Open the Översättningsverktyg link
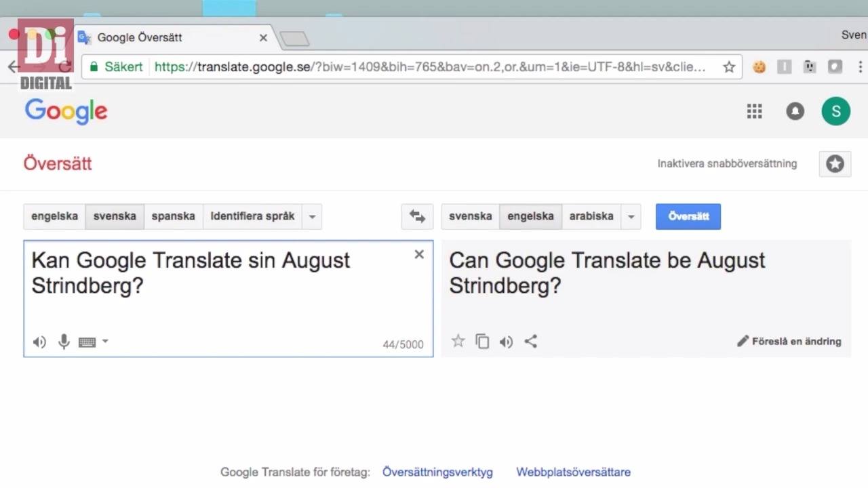 pyautogui.click(x=437, y=472)
